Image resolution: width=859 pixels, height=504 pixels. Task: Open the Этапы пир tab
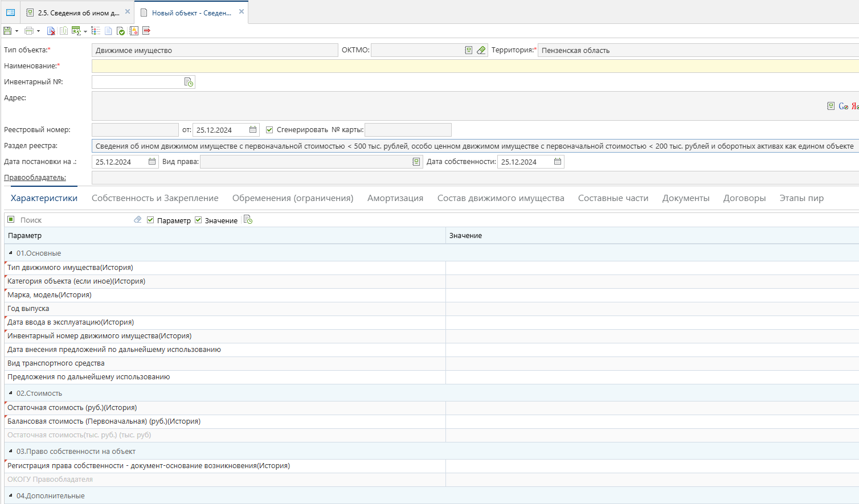coord(801,198)
